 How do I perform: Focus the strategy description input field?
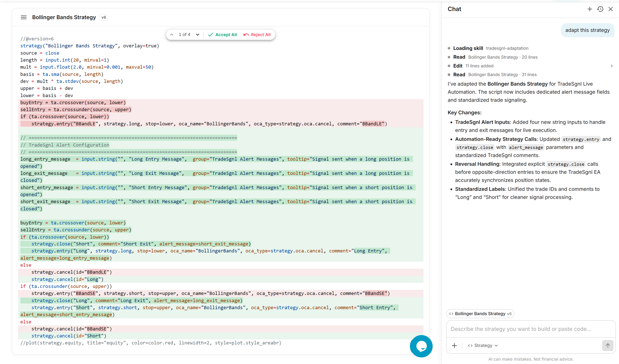pos(531,329)
